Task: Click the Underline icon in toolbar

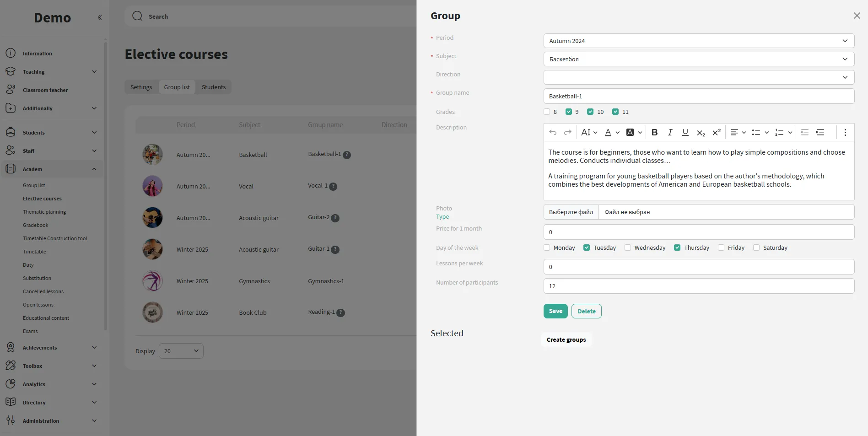Action: coord(685,132)
